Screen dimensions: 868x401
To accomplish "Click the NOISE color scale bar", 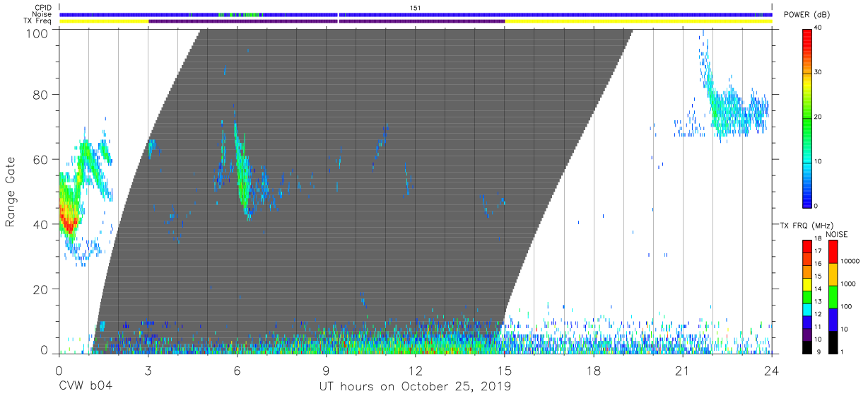I will [x=833, y=296].
